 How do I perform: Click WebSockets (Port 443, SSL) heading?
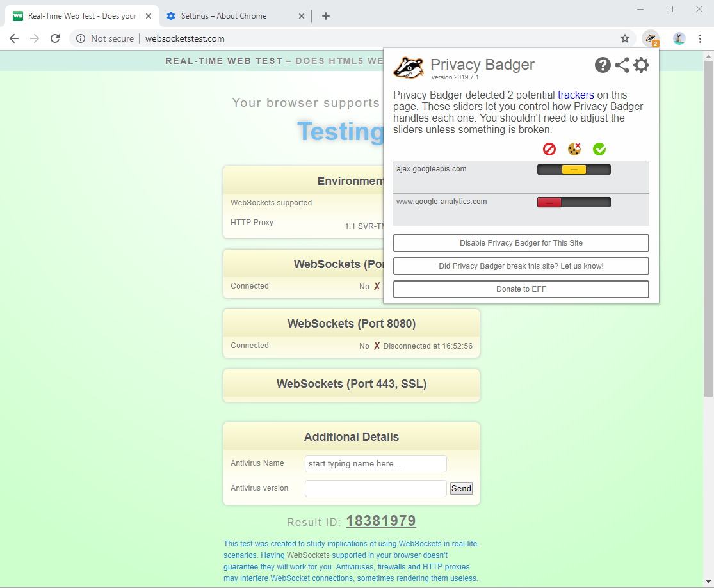[352, 384]
